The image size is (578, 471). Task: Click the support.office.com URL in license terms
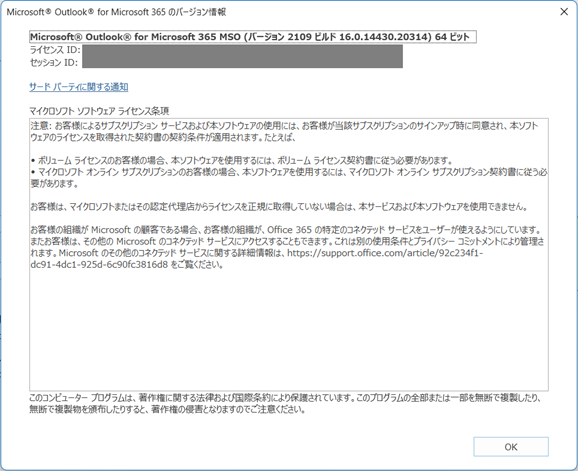257,259
